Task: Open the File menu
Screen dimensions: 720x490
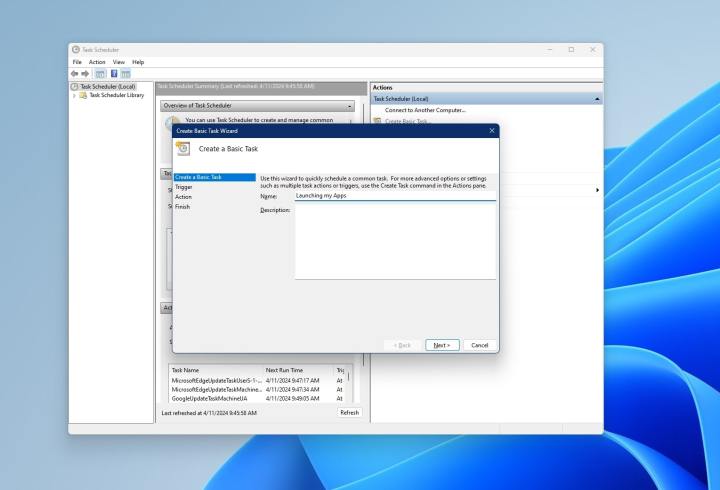Action: click(x=77, y=62)
